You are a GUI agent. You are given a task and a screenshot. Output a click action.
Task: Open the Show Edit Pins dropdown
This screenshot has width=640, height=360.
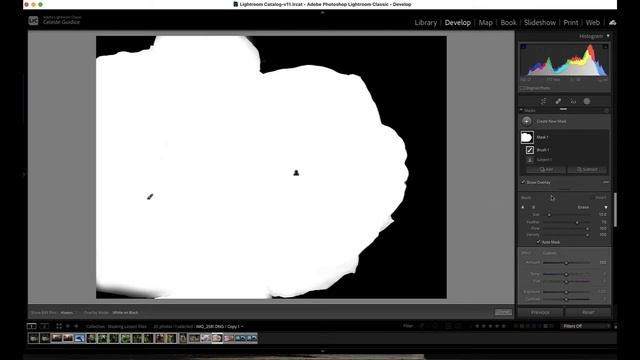click(x=67, y=313)
